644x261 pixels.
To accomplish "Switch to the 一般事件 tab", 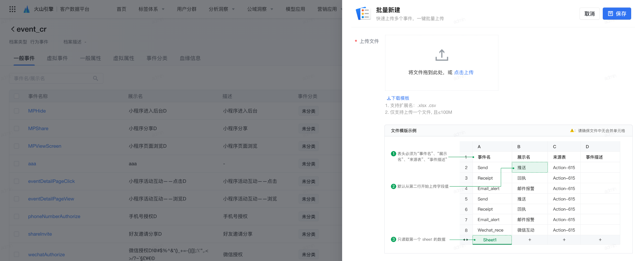I will pos(24,58).
